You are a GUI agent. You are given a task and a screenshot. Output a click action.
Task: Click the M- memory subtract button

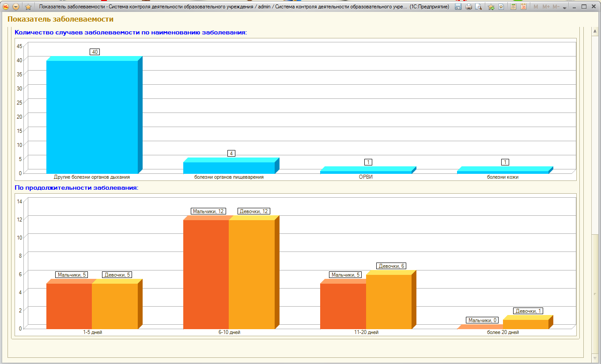coord(556,7)
